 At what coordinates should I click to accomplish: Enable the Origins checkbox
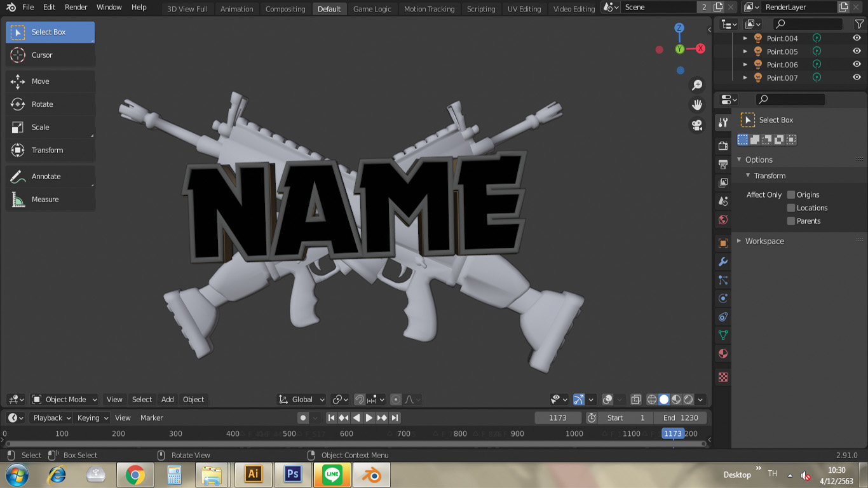coord(791,195)
